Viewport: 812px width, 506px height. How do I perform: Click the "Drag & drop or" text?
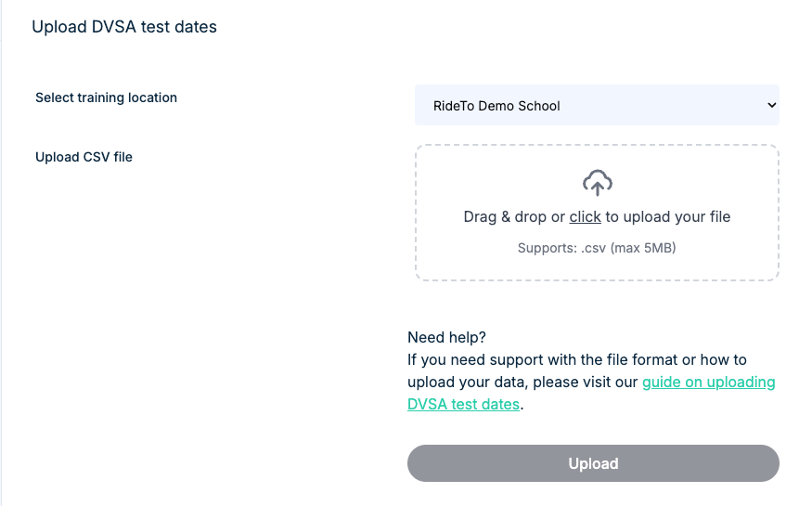(x=514, y=217)
